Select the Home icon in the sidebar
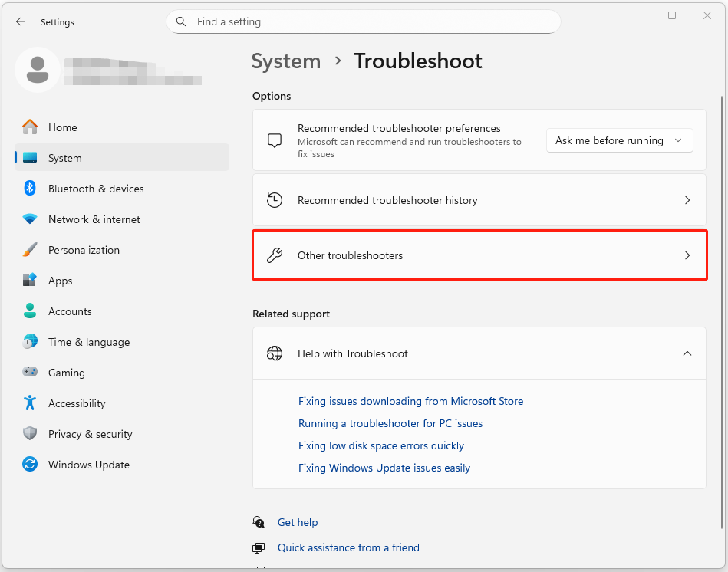This screenshot has height=572, width=728. click(x=31, y=127)
